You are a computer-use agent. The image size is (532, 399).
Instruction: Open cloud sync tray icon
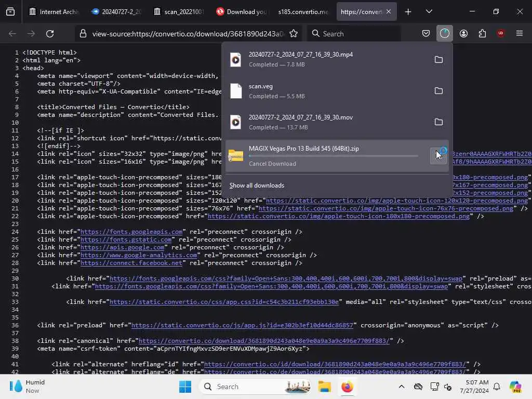418,387
